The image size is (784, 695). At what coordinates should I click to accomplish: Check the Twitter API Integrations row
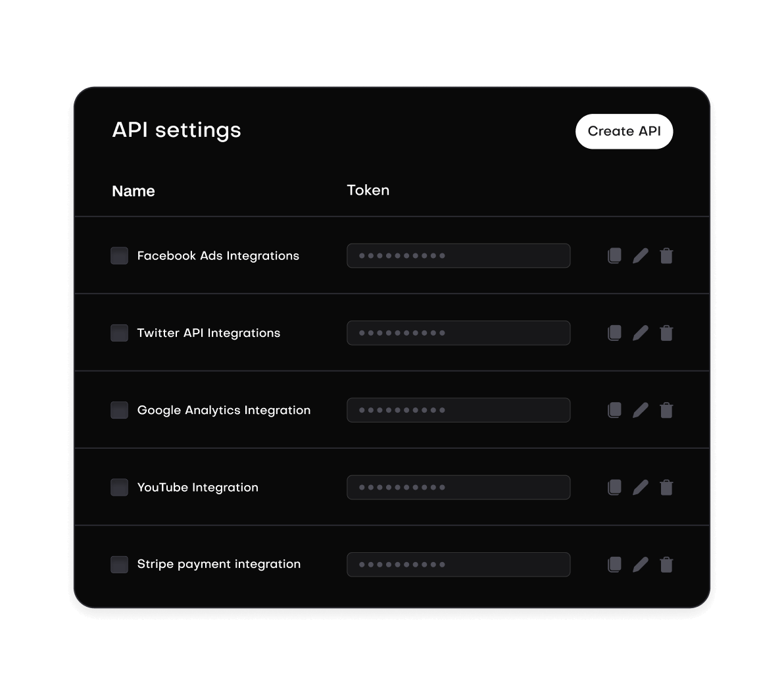click(119, 333)
